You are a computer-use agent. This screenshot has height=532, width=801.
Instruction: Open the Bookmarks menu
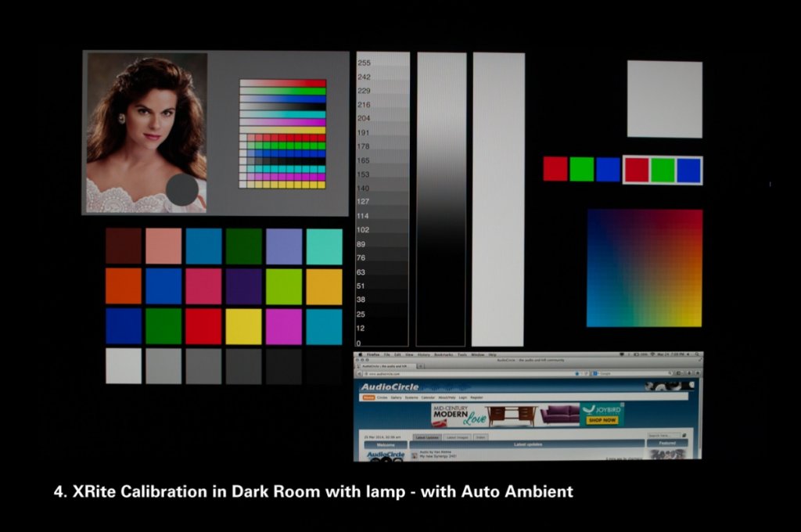click(x=444, y=354)
